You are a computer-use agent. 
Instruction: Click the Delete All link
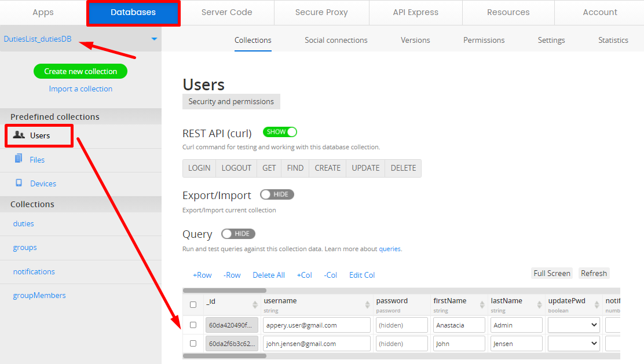(x=269, y=275)
